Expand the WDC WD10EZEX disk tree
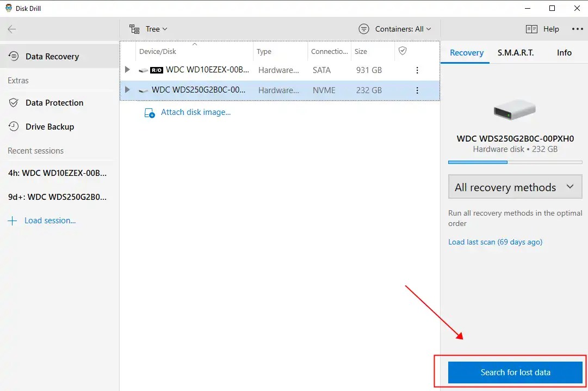 click(x=127, y=70)
